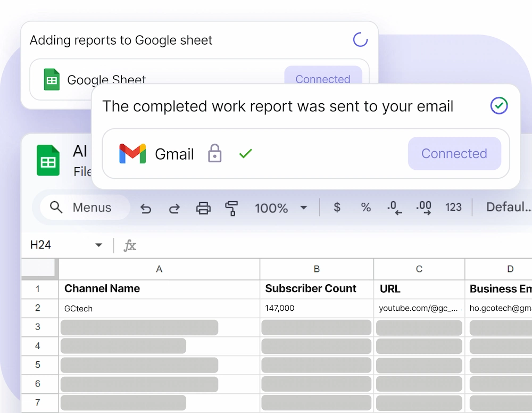Select column C header
This screenshot has height=413, width=532.
tap(419, 269)
